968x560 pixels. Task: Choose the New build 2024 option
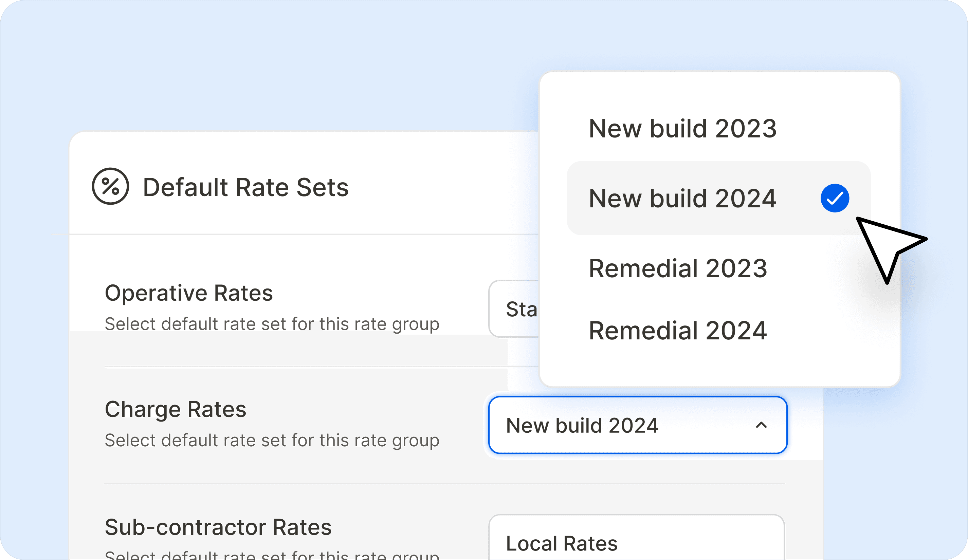coord(719,198)
